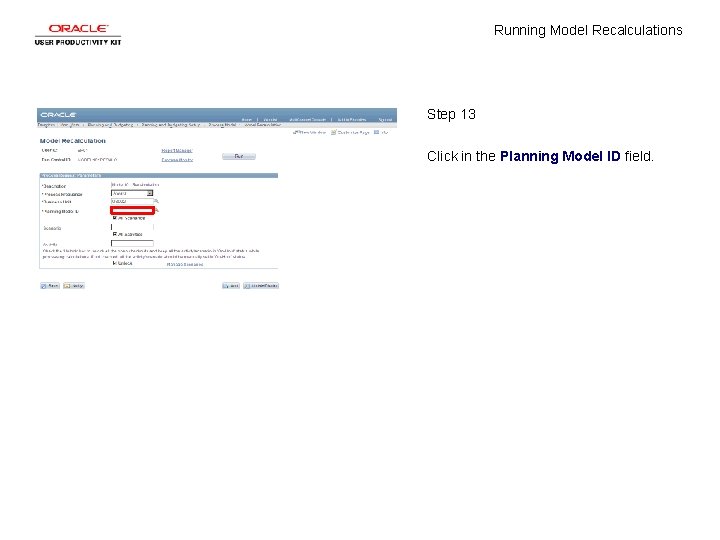Select Planning and Budgeting breadcrumb item
Image resolution: width=720 pixels, height=540 pixels.
110,125
